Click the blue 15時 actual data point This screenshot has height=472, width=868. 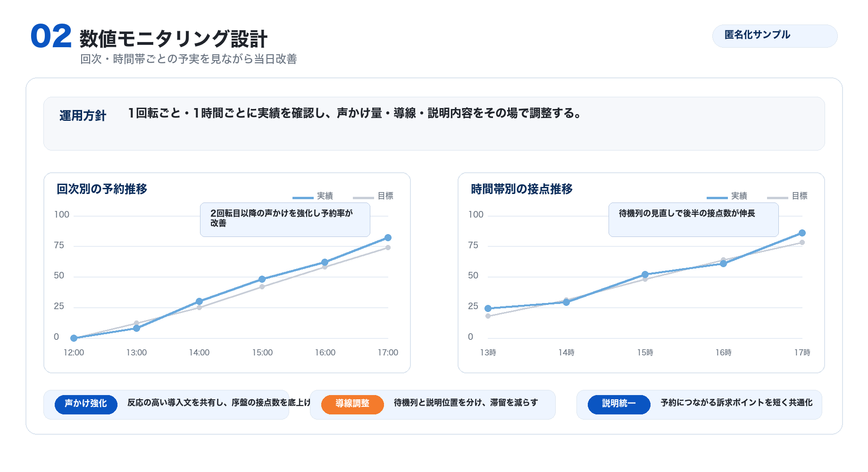[645, 274]
